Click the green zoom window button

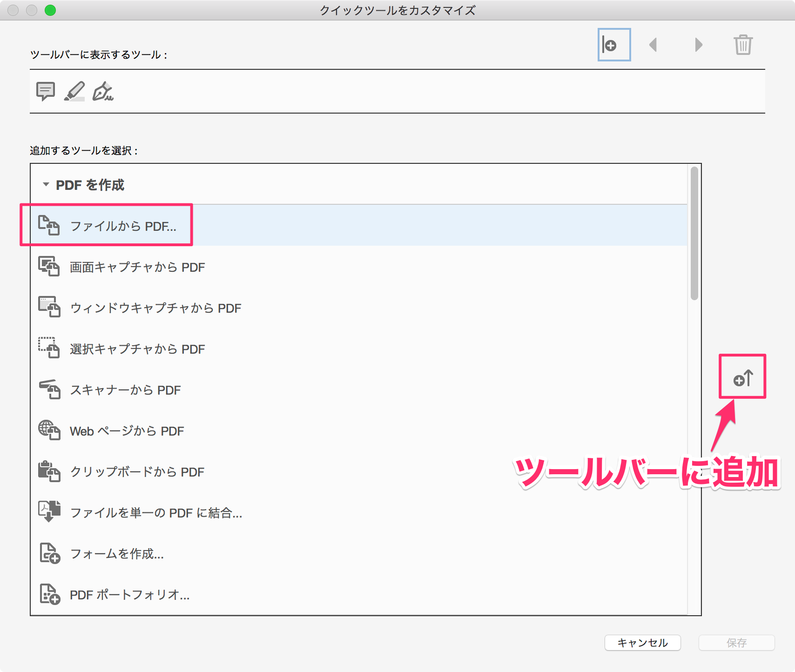coord(50,10)
